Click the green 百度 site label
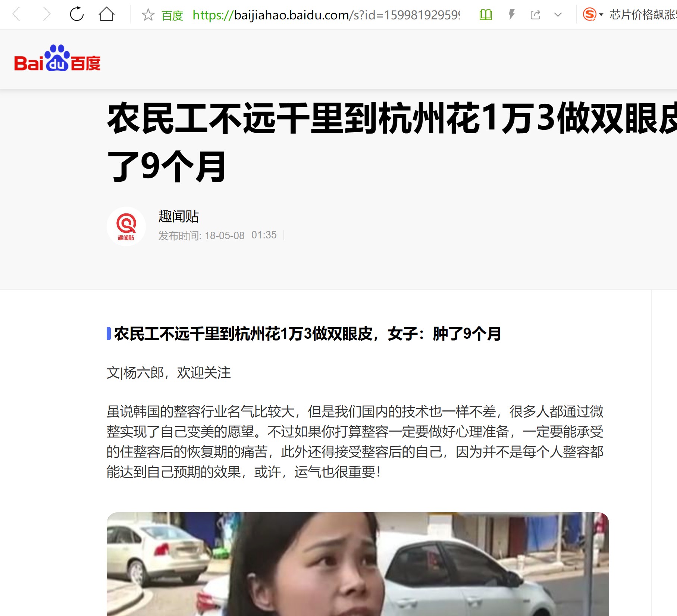The image size is (677, 616). pos(172,15)
